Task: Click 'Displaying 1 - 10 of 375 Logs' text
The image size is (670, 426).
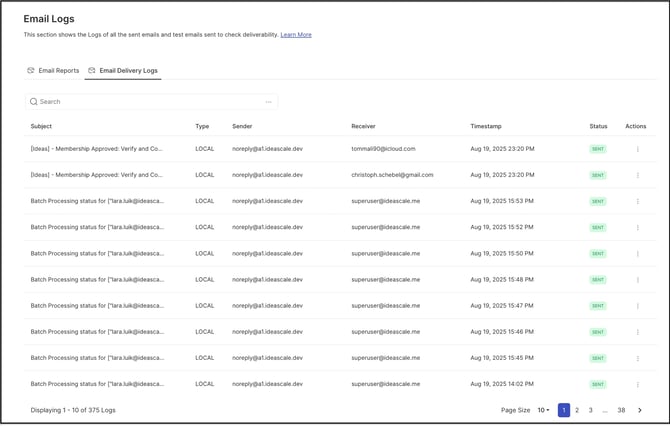Action: [x=73, y=410]
